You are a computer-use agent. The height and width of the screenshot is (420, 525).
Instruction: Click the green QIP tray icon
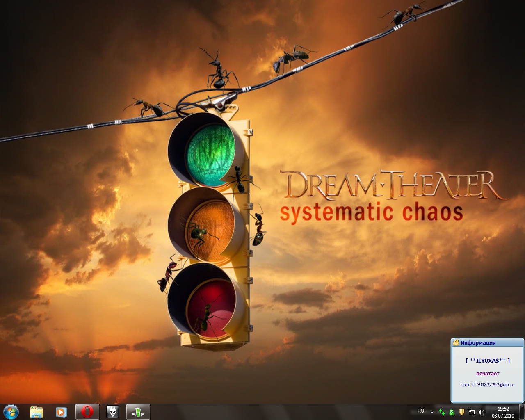coord(452,412)
